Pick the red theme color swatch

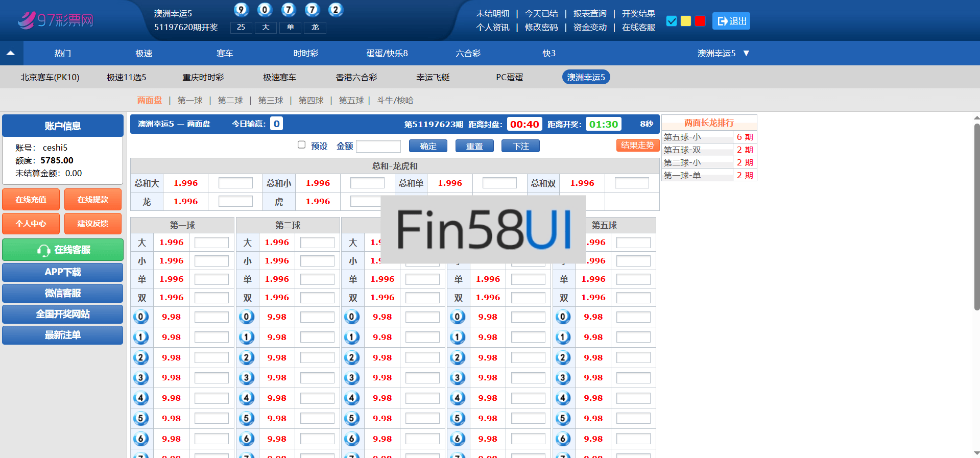(700, 21)
